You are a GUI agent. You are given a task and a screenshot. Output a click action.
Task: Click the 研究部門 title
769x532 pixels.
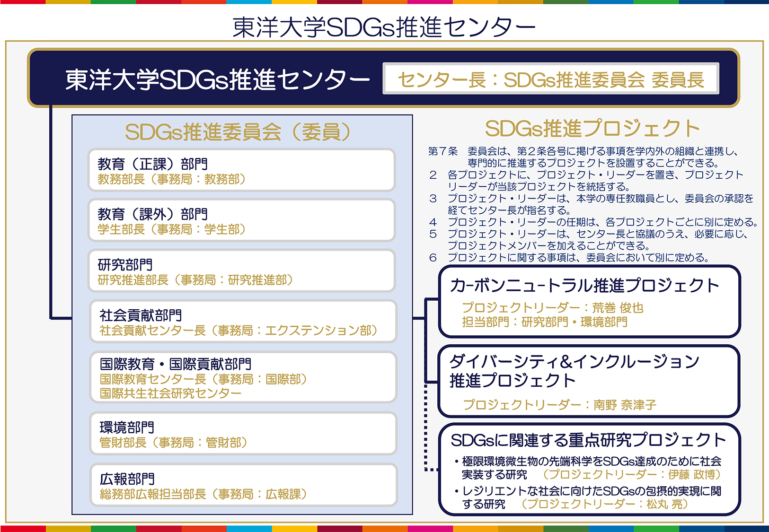125,265
